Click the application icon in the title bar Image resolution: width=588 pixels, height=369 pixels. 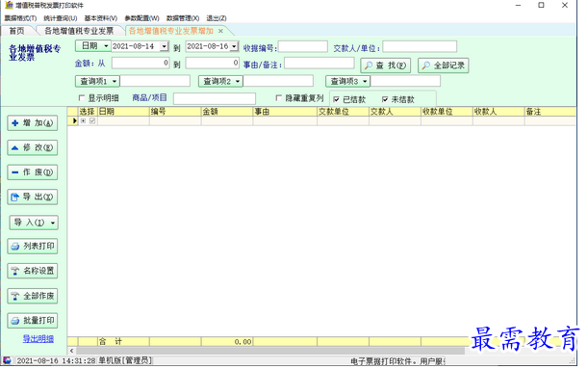[x=9, y=5]
